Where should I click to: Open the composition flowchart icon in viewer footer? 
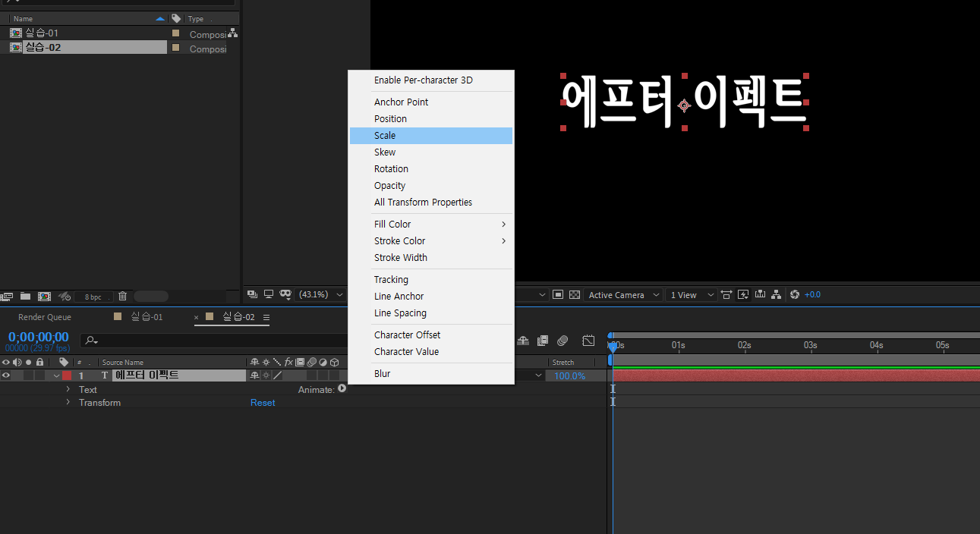[776, 294]
